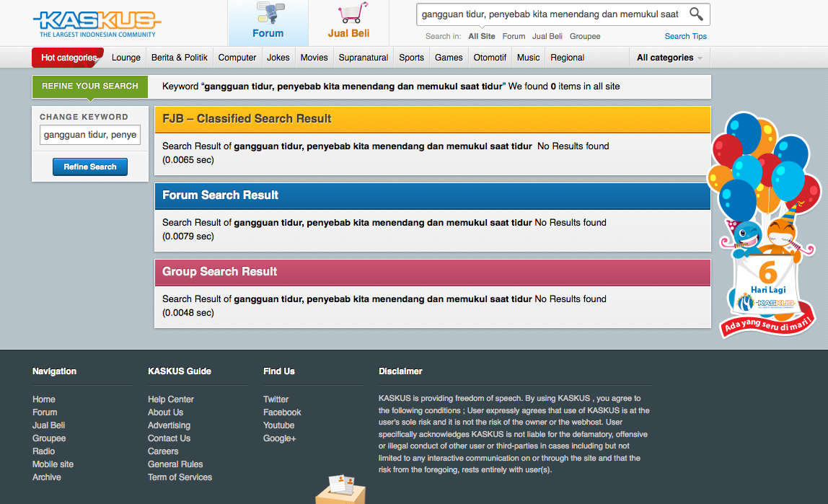Open the Computer category
This screenshot has height=504, width=828.
coord(237,58)
